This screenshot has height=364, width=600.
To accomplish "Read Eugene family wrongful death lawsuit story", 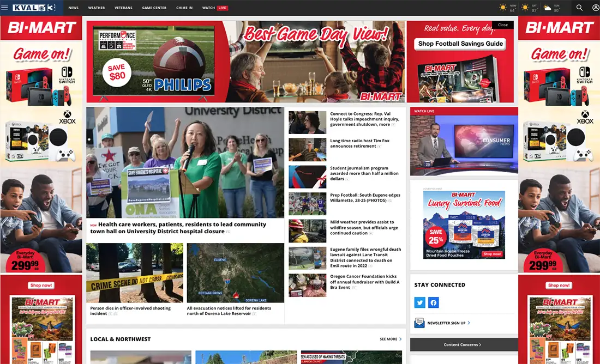I will pyautogui.click(x=365, y=257).
